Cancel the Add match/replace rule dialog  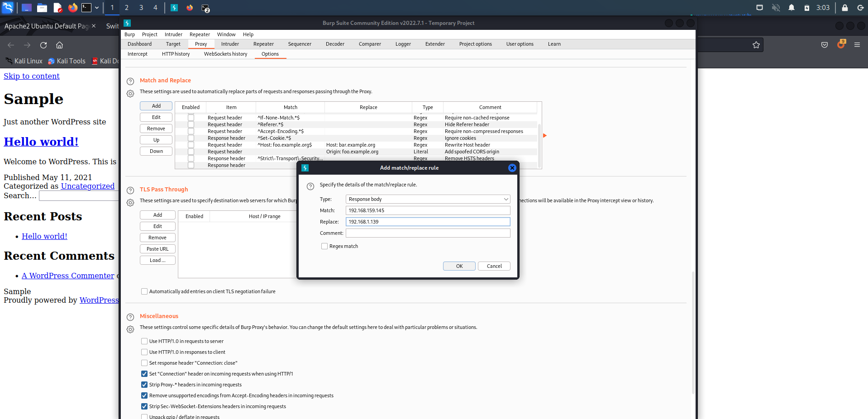click(494, 266)
